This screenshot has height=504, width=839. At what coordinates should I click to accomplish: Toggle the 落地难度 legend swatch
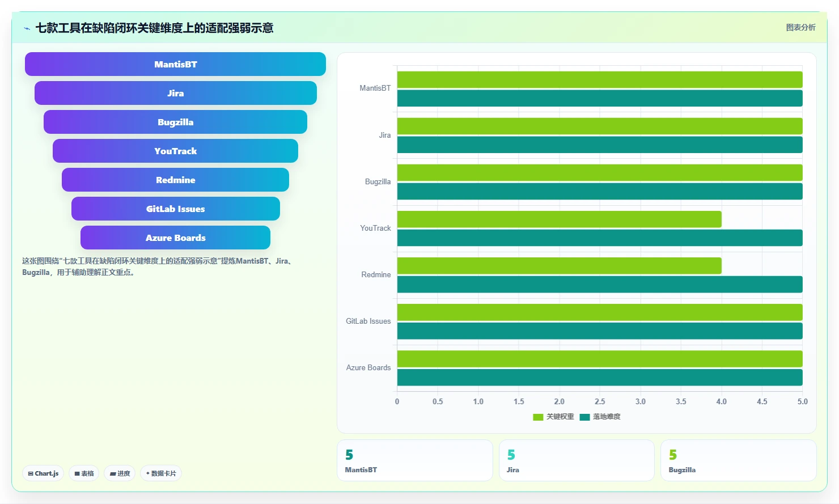(584, 417)
